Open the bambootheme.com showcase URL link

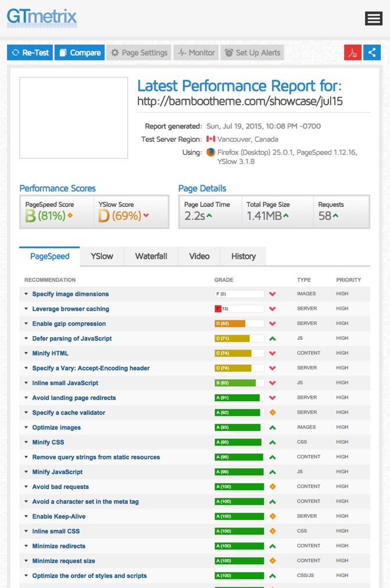239,101
